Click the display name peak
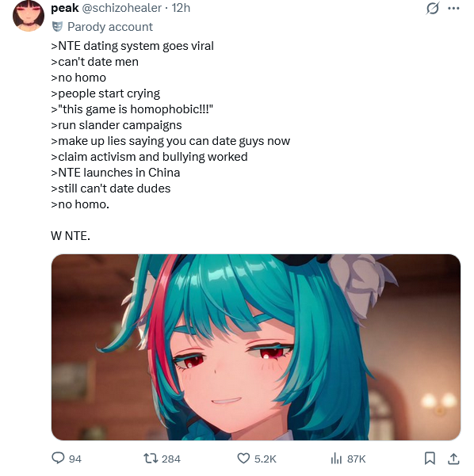The width and height of the screenshot is (474, 476). click(x=65, y=8)
